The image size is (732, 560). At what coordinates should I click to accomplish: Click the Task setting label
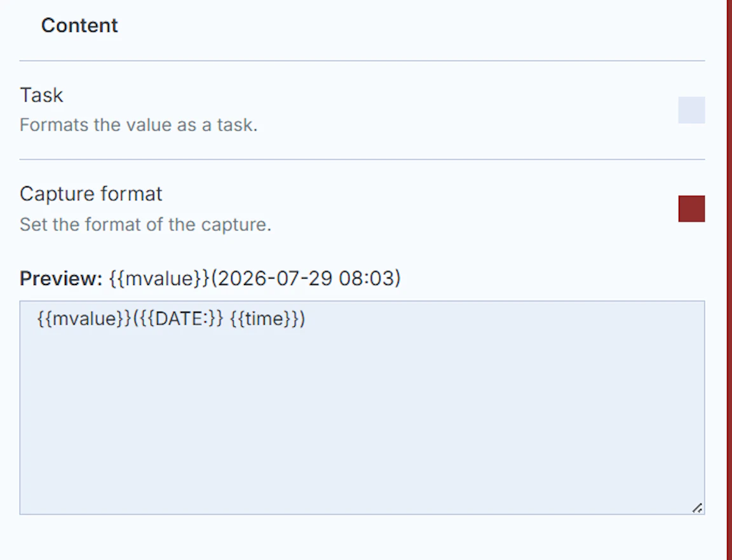click(x=41, y=95)
